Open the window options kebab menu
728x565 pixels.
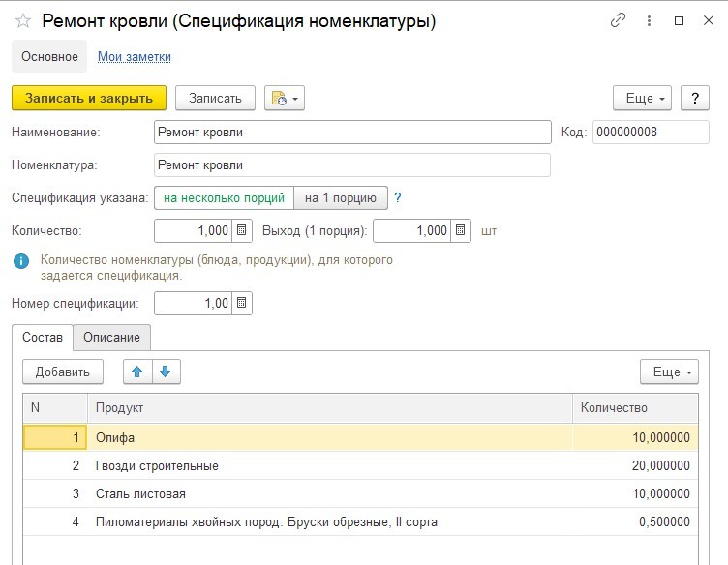tap(649, 20)
